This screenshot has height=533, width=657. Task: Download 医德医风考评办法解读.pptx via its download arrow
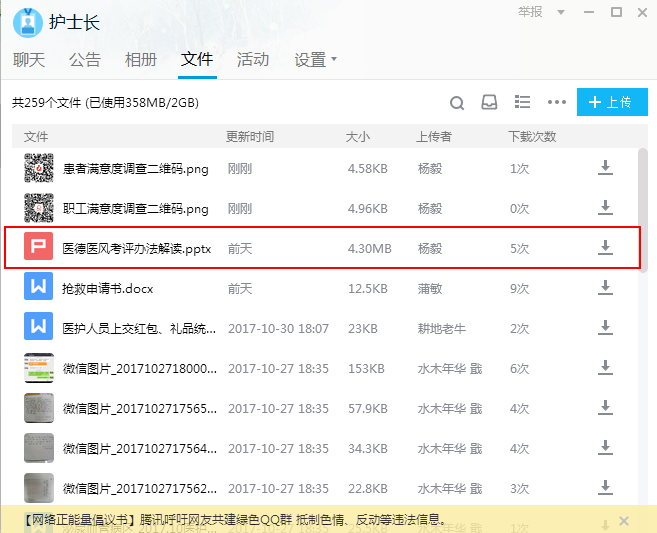[x=605, y=247]
